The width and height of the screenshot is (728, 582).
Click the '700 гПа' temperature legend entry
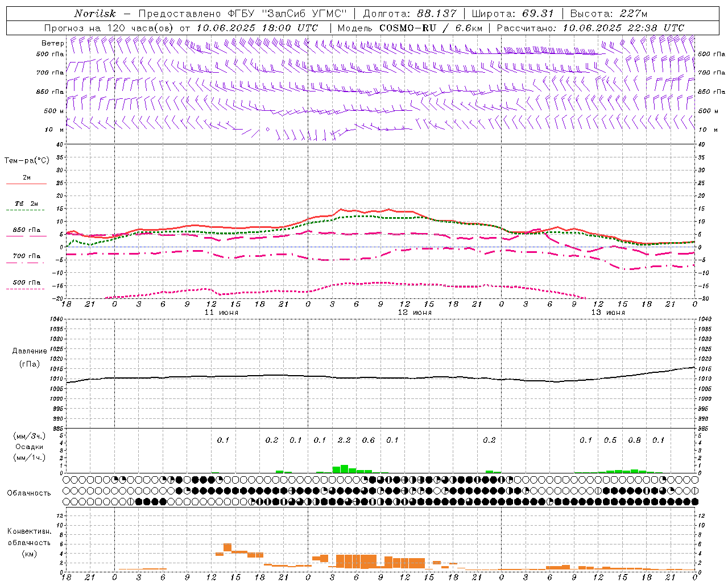click(x=27, y=256)
